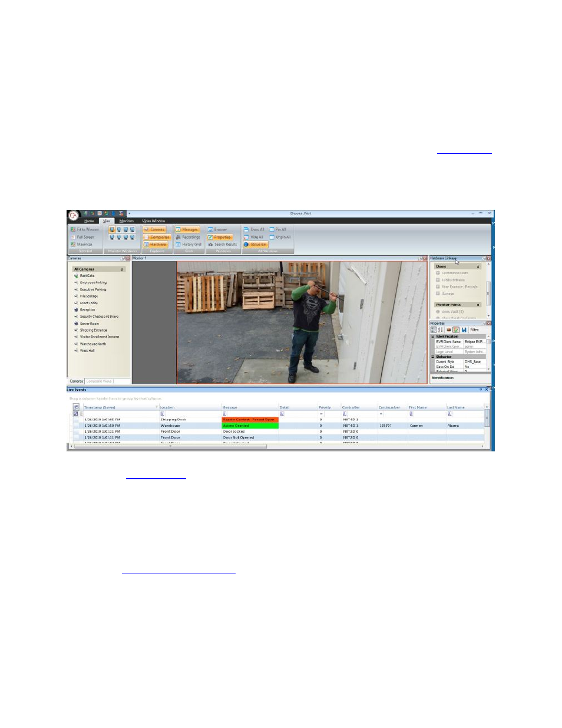Open the Monitors ribbon tab
This screenshot has width=562, height=728.
point(127,221)
